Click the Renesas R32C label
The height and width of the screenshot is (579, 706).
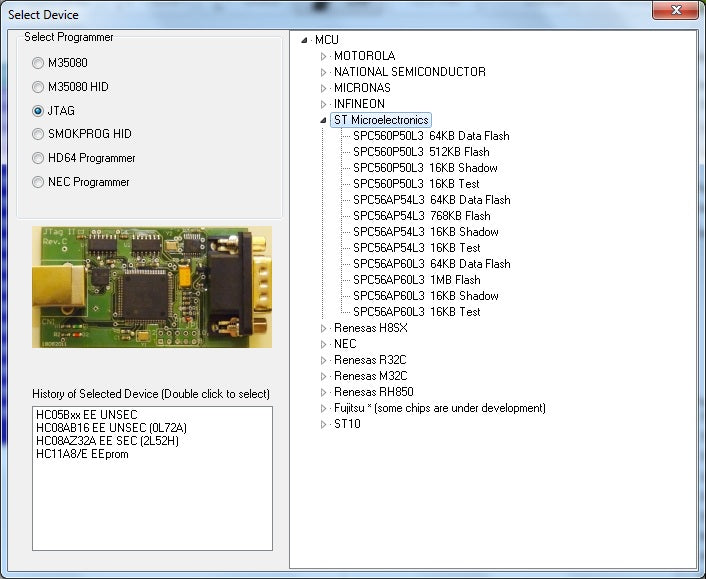(x=370, y=360)
